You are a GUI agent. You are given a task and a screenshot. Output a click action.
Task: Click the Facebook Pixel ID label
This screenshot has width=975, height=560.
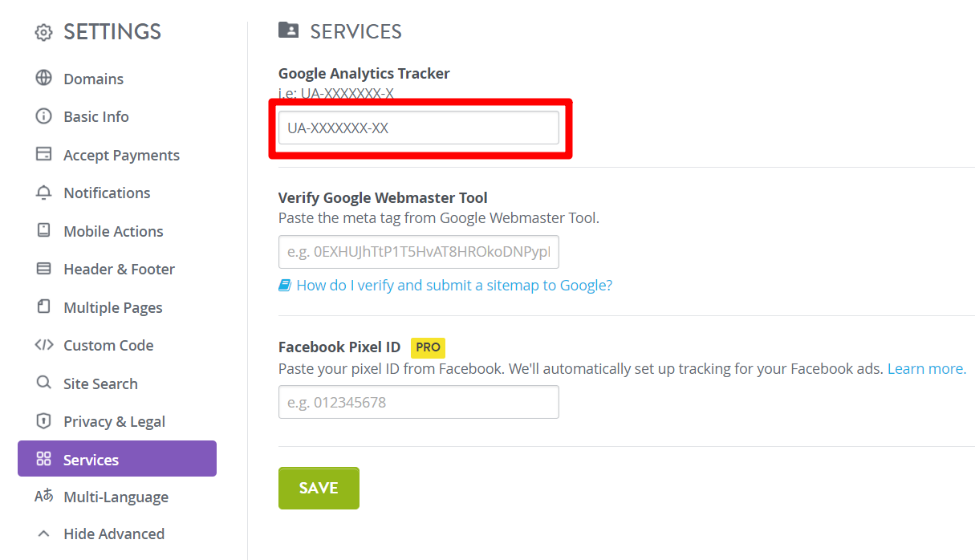point(339,347)
